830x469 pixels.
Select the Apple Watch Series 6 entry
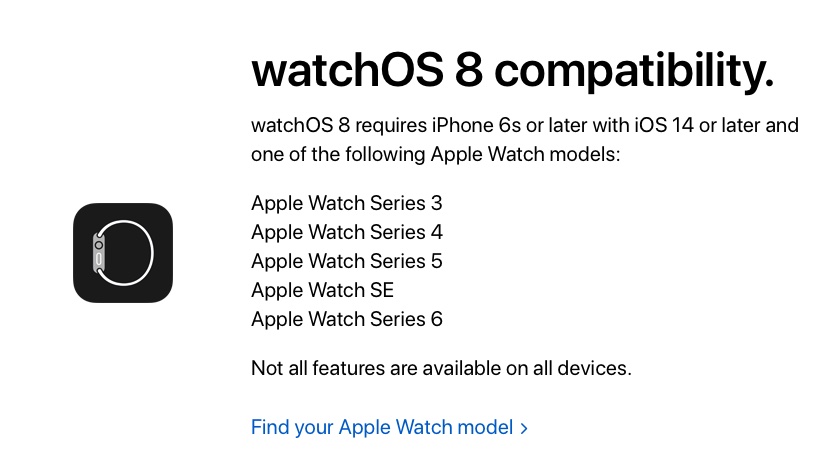347,319
